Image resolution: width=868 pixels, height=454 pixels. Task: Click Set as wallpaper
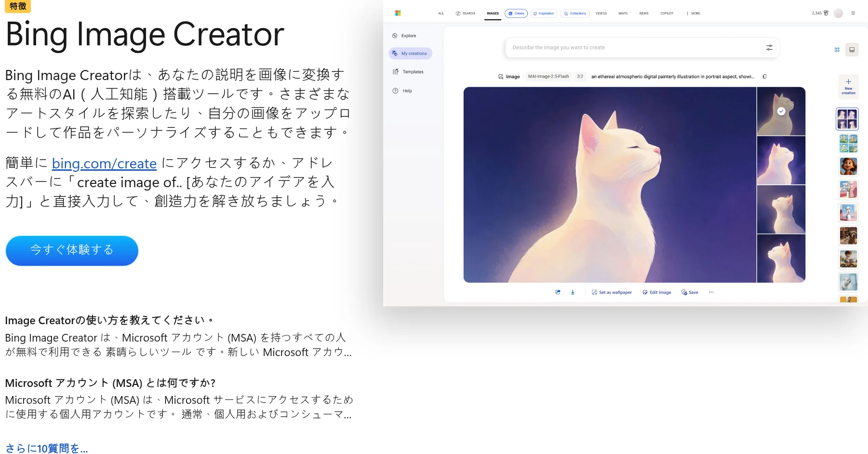coord(612,292)
